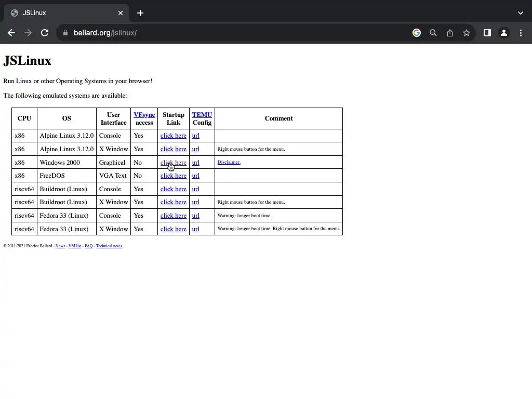Open Chrome's three-dot menu
This screenshot has height=399, width=532.
521,33
